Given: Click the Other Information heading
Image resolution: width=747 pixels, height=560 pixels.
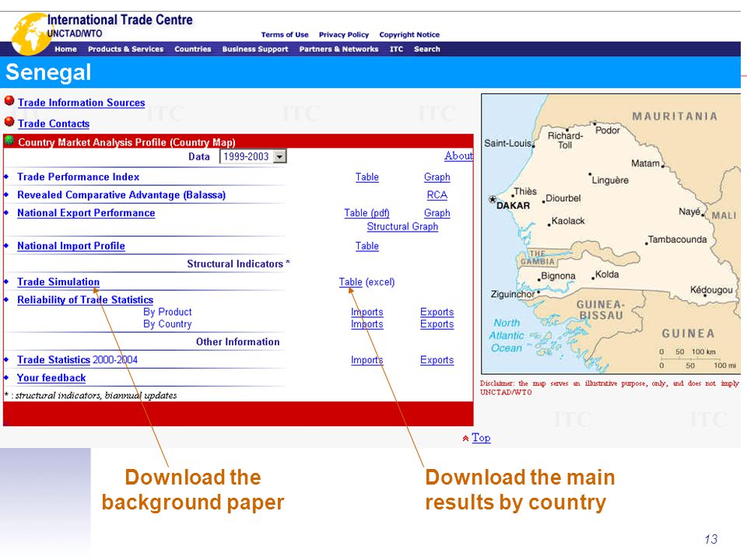Looking at the screenshot, I should click(238, 342).
